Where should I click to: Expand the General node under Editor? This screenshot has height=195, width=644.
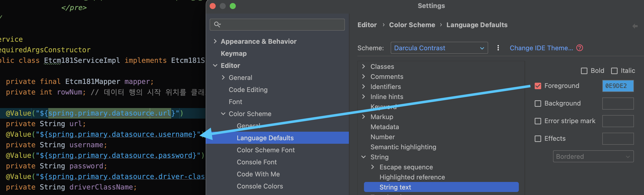223,77
